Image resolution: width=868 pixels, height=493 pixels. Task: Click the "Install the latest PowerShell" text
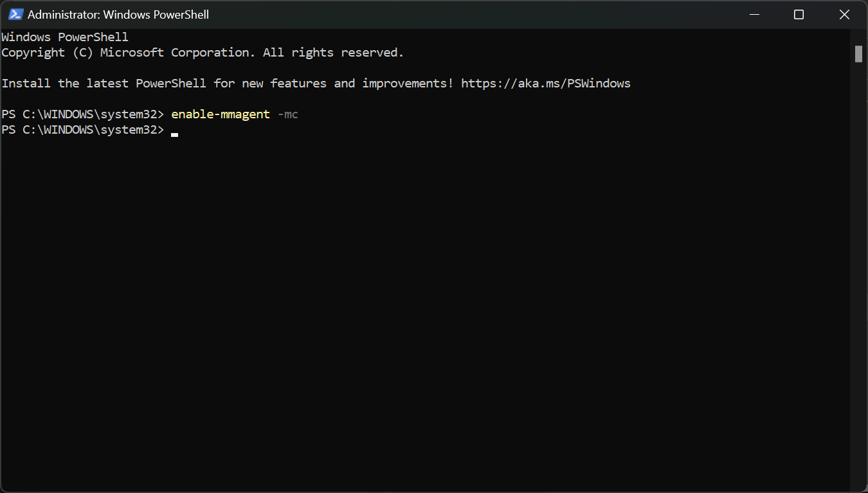[x=104, y=84]
